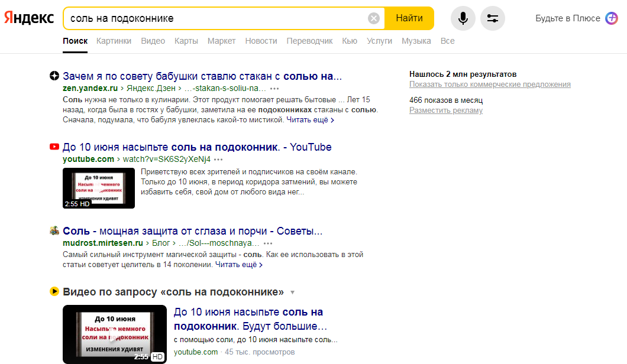Activate voice search microphone icon
The height and width of the screenshot is (364, 627).
[x=463, y=18]
